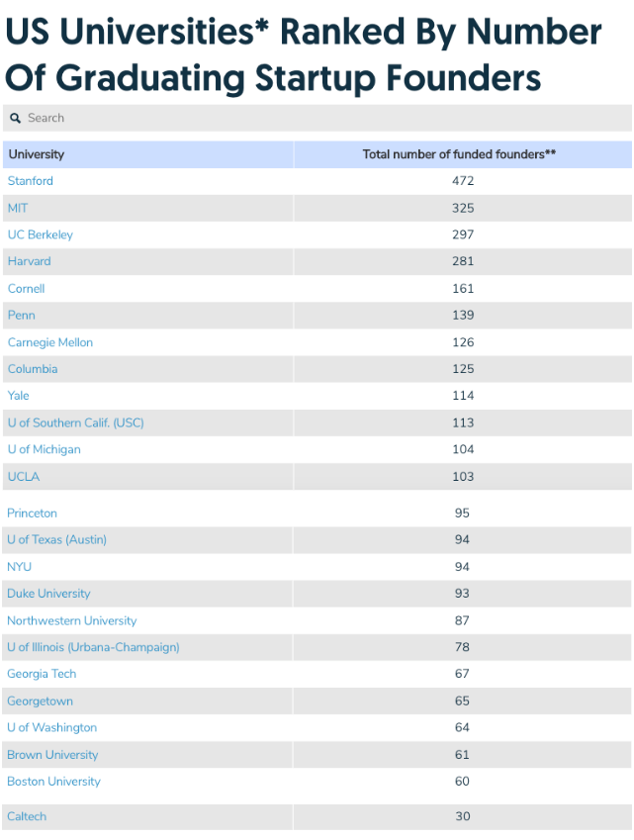This screenshot has width=634, height=840.
Task: Open the Georgia Tech link
Action: click(42, 674)
